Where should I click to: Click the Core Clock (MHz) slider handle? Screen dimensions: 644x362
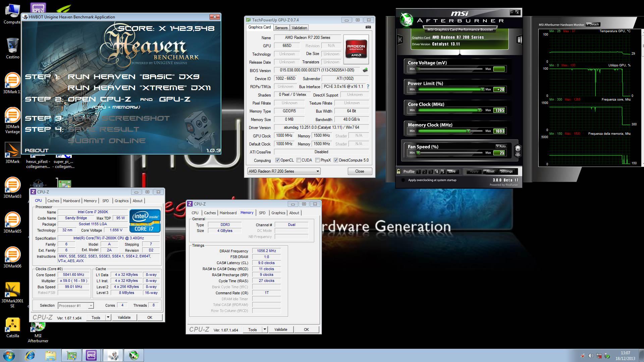[x=479, y=110]
